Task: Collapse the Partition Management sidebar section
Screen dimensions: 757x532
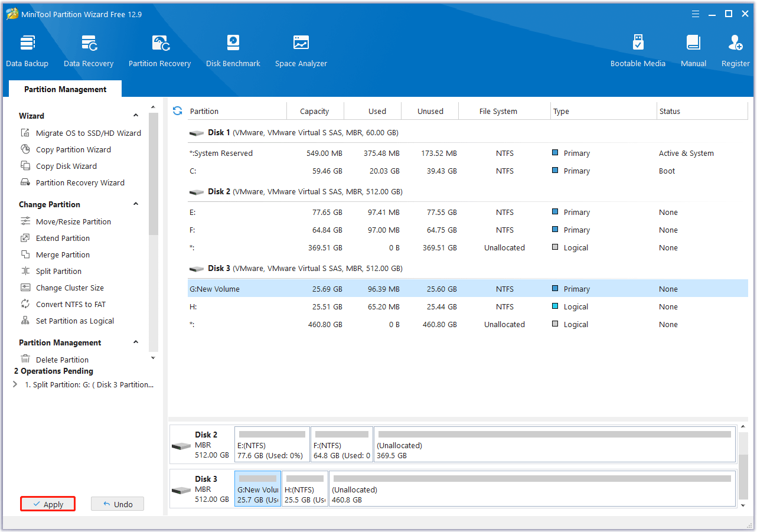Action: [136, 342]
